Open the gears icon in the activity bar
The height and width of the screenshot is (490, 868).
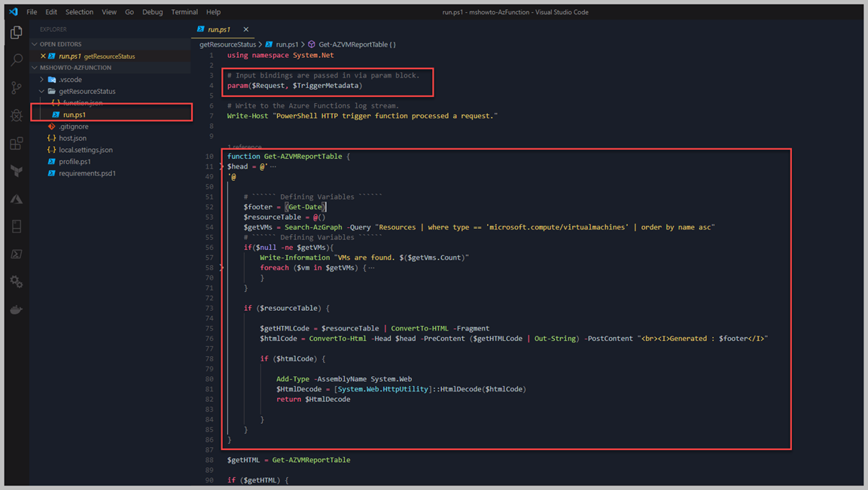tap(17, 282)
